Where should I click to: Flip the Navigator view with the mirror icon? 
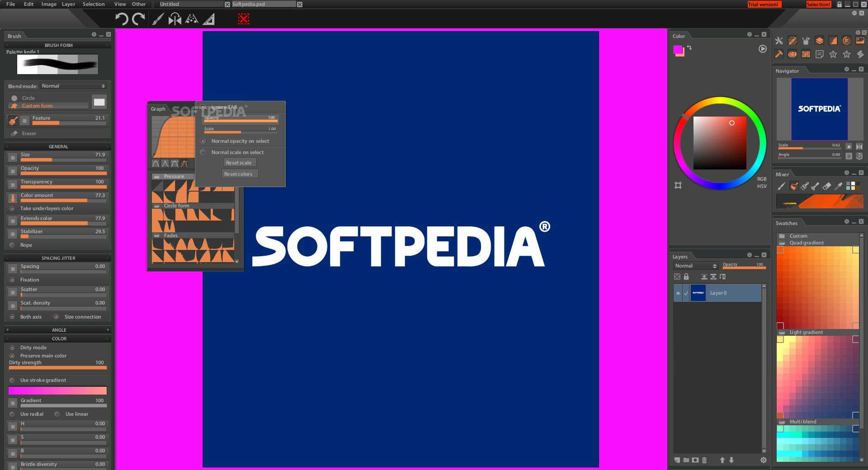[x=859, y=146]
